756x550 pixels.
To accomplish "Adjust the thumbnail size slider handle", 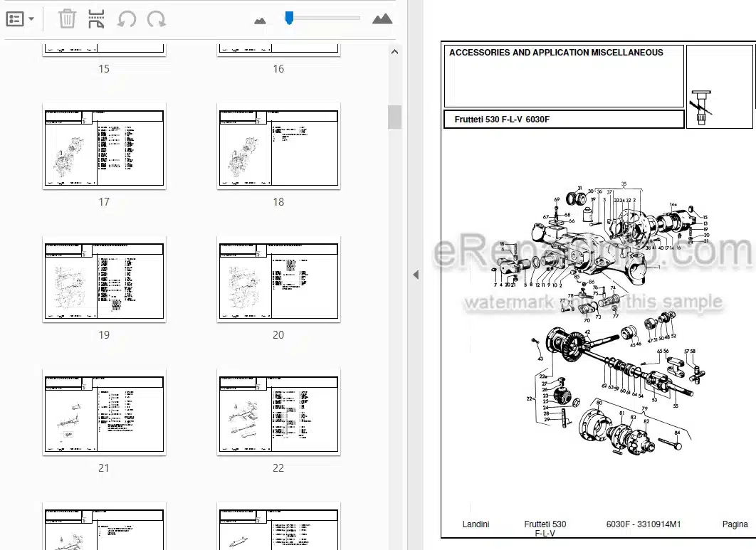I will (289, 18).
